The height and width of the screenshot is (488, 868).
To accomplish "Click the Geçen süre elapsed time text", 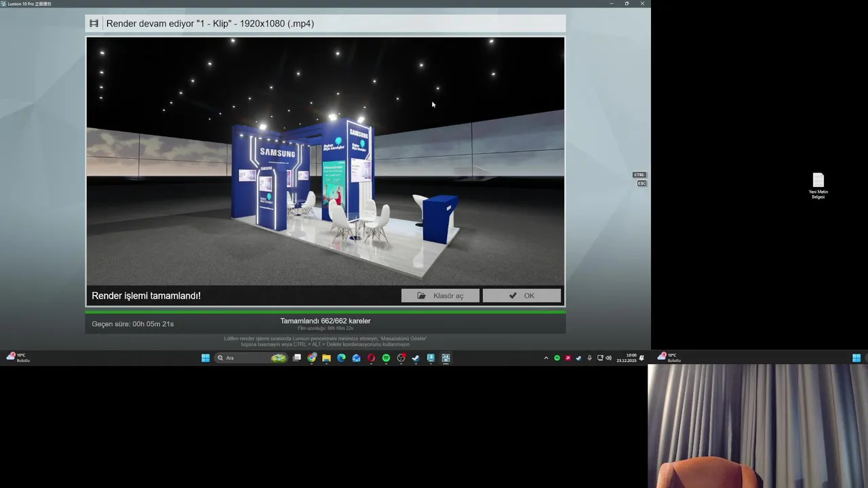I will click(x=133, y=324).
